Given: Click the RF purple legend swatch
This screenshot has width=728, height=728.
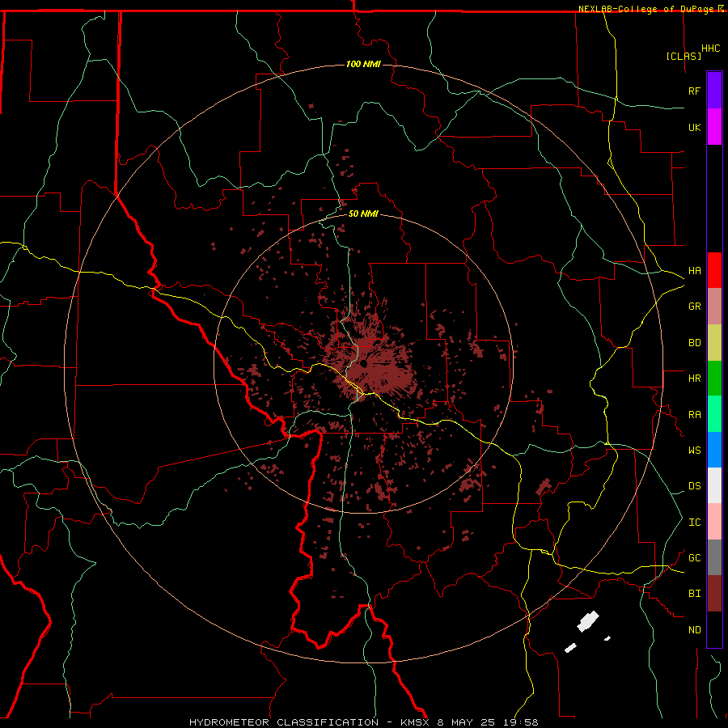Looking at the screenshot, I should (714, 91).
